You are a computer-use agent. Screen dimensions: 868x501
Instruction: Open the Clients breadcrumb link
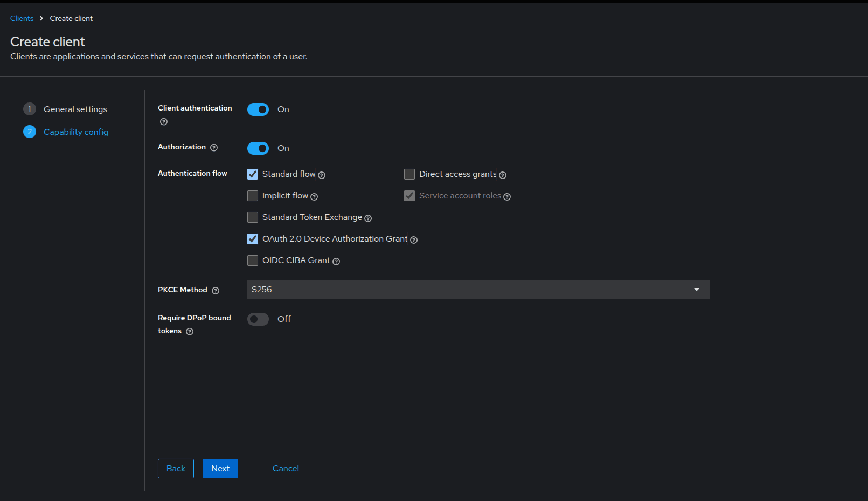tap(22, 18)
